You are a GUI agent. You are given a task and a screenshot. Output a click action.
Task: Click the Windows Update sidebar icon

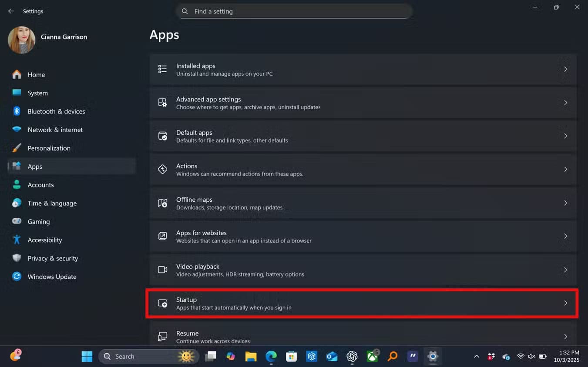coord(17,277)
